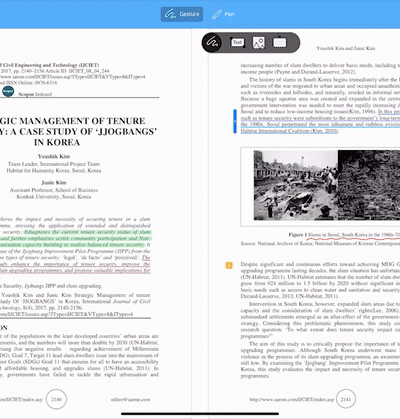
Task: Click the round journal logo on left page
Action: tap(8, 91)
